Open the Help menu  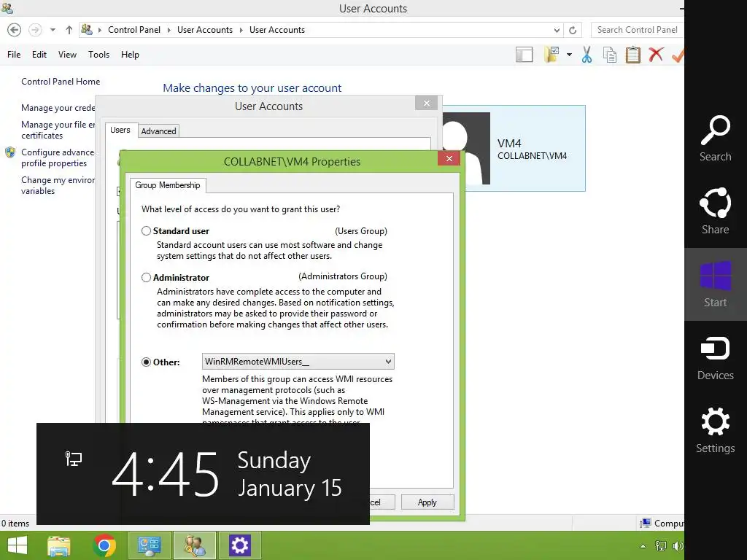130,55
